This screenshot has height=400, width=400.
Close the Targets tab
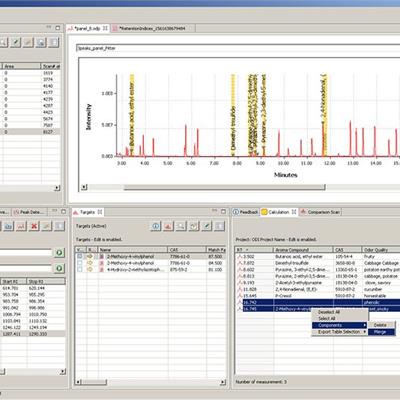[100, 212]
